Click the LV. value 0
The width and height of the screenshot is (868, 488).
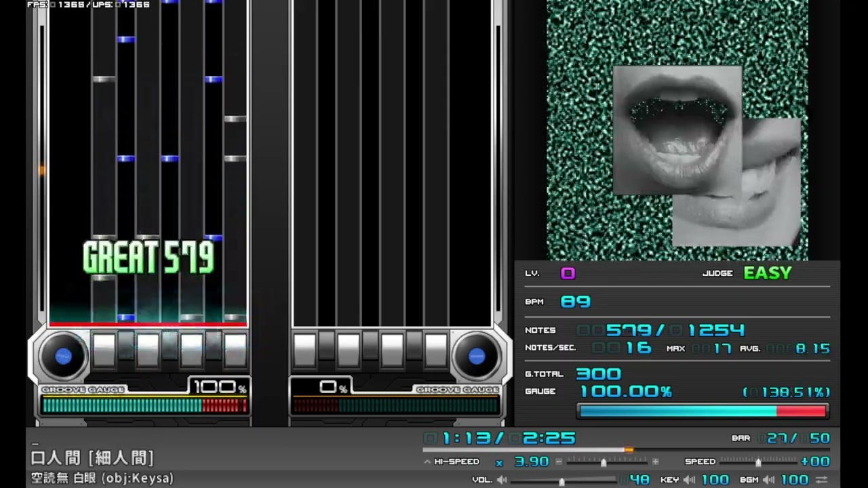click(x=568, y=273)
